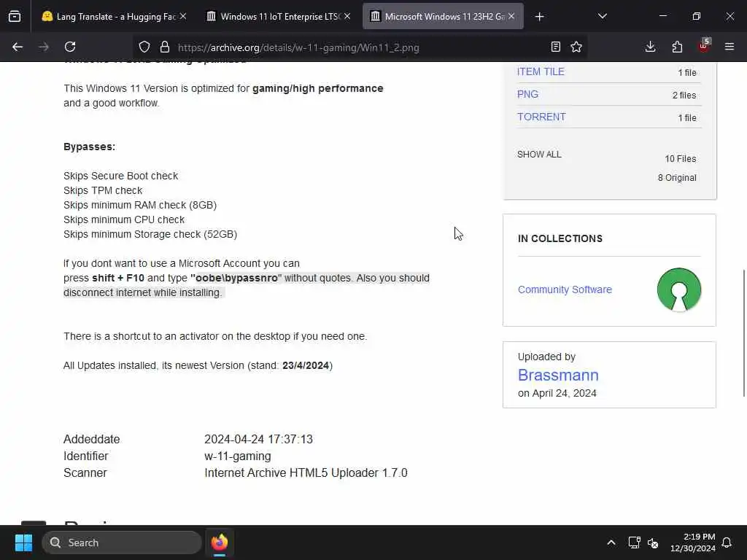Click 'Skips TPM check' line

103,190
